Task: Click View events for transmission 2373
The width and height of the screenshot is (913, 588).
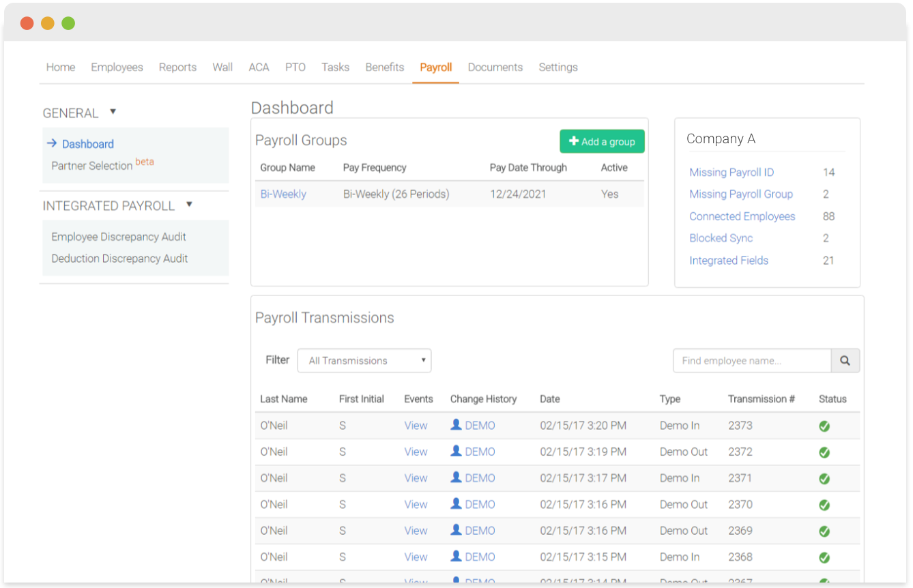Action: click(416, 425)
